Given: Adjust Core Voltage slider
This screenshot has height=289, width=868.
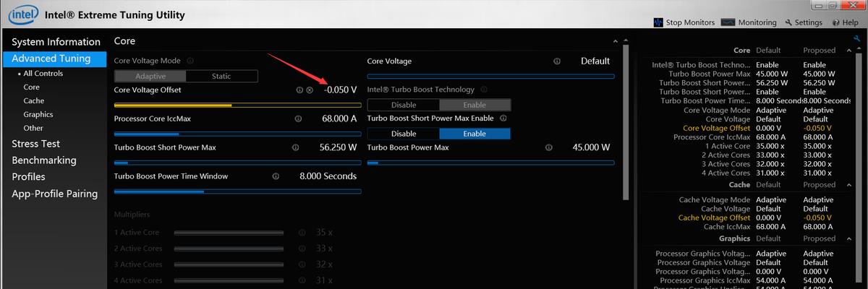Looking at the screenshot, I should click(x=491, y=76).
